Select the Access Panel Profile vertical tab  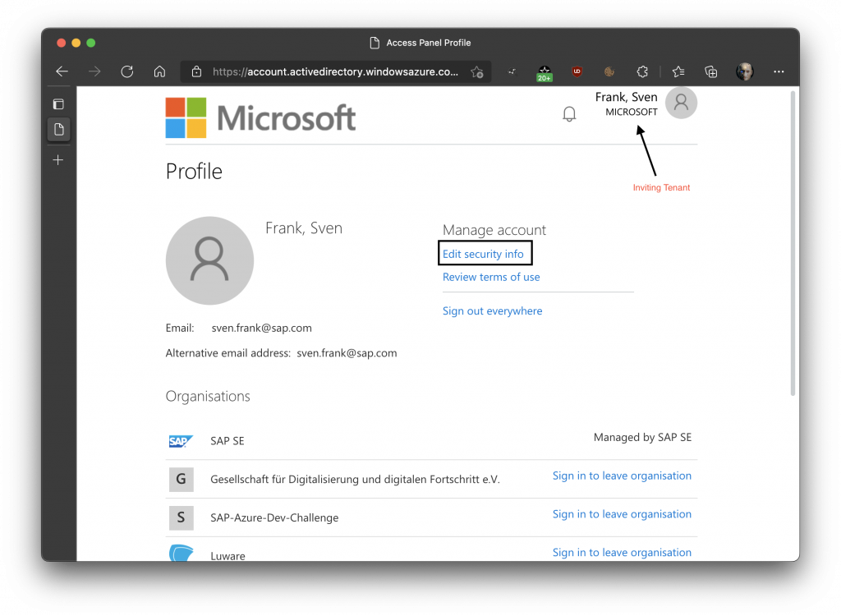tap(58, 129)
